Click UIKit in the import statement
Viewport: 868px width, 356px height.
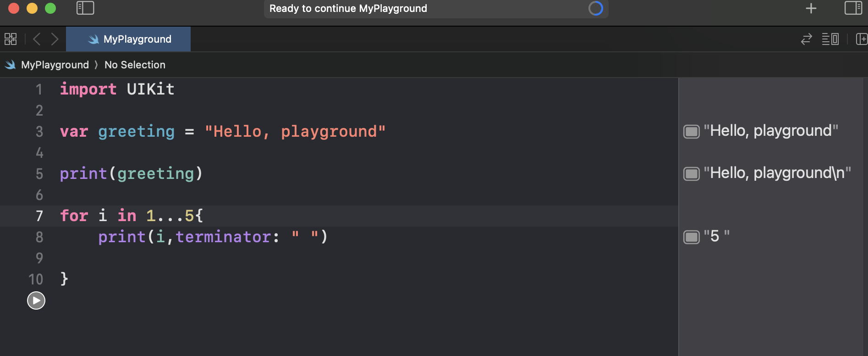[x=150, y=89]
